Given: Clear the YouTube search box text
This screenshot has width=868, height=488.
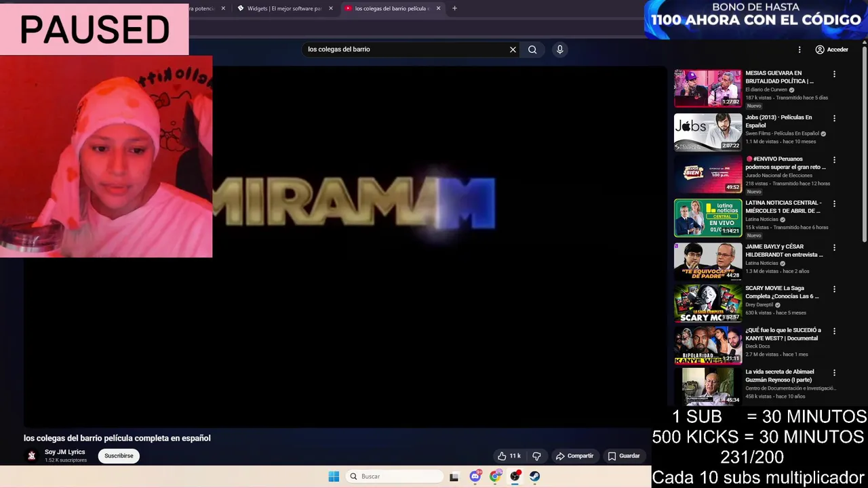Looking at the screenshot, I should click(x=513, y=49).
